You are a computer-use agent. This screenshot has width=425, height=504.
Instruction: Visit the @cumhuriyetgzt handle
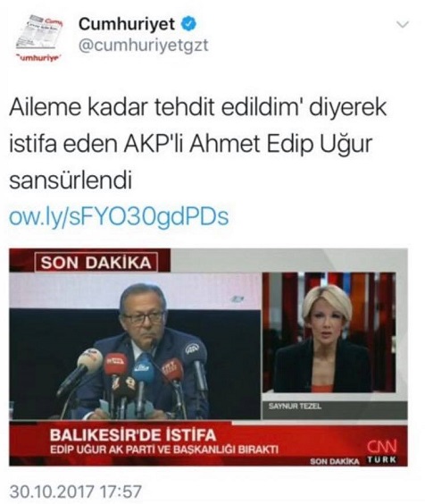[x=143, y=45]
